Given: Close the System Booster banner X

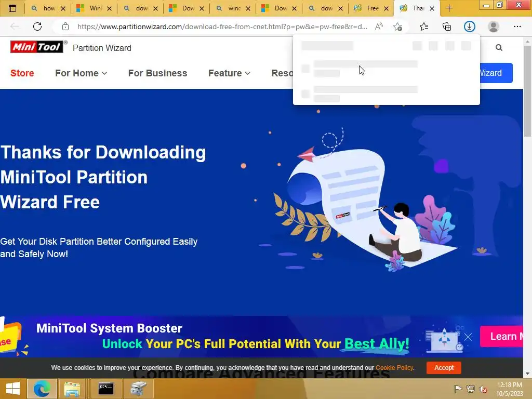Looking at the screenshot, I should [468, 337].
